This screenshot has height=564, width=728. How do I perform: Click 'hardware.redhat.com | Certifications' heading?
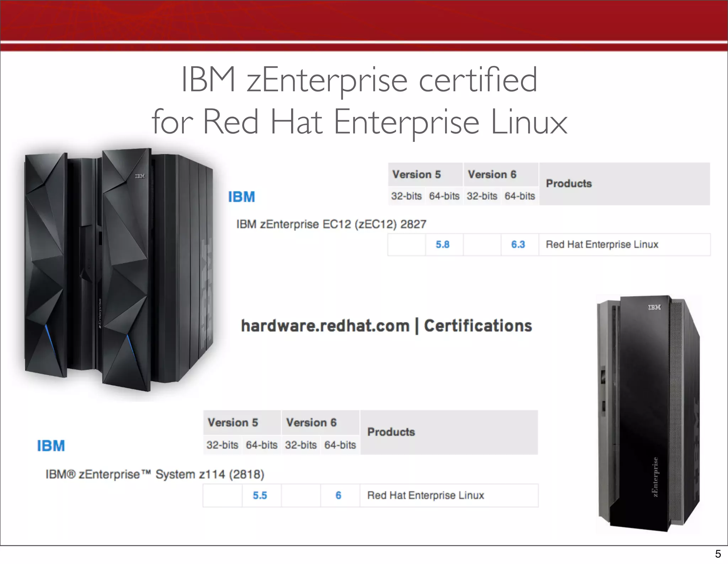386,326
